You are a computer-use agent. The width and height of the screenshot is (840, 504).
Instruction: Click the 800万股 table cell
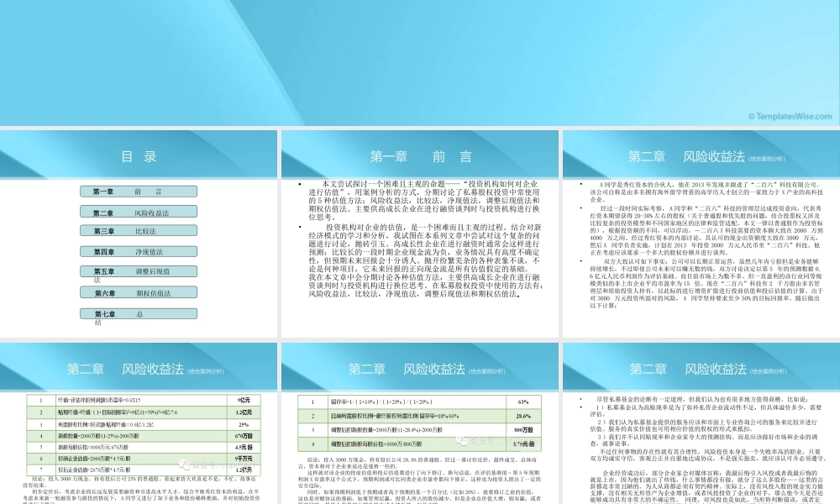pos(523,429)
